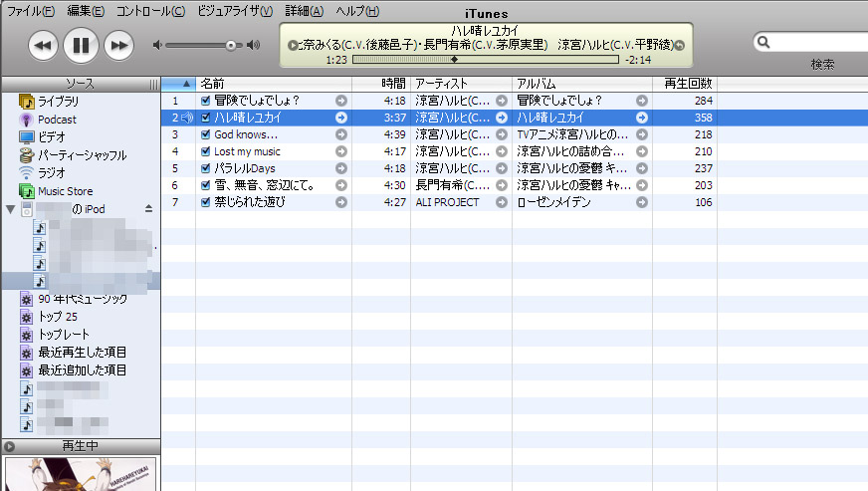
Task: Select the 90 年代ミュージック smart playlist
Action: click(81, 299)
